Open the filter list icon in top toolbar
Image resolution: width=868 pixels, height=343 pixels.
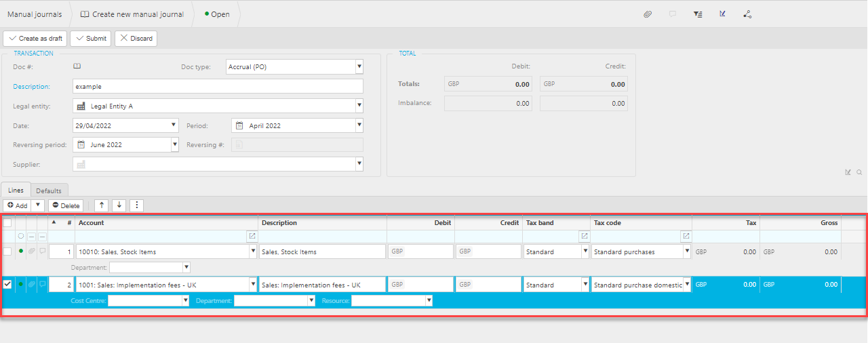[x=698, y=14]
